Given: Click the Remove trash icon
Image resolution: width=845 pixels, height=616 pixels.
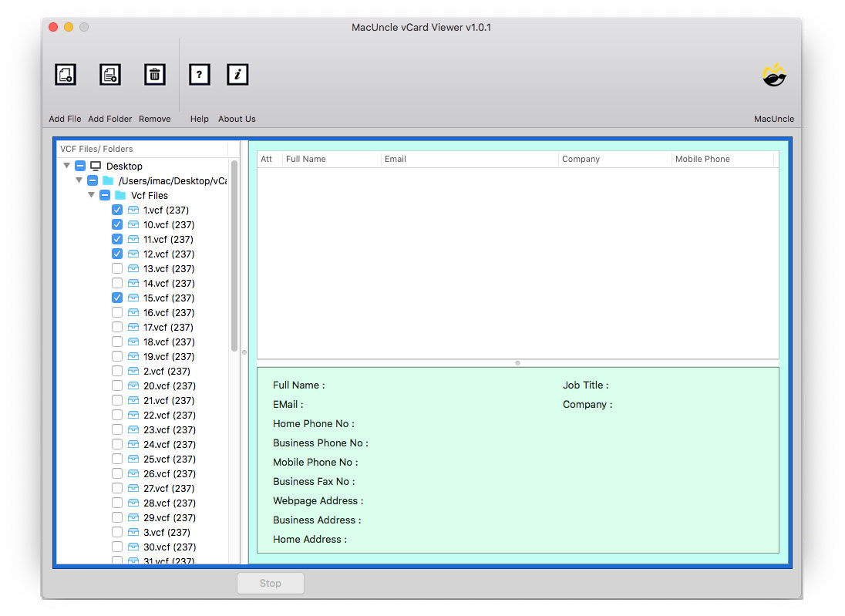Looking at the screenshot, I should click(155, 75).
